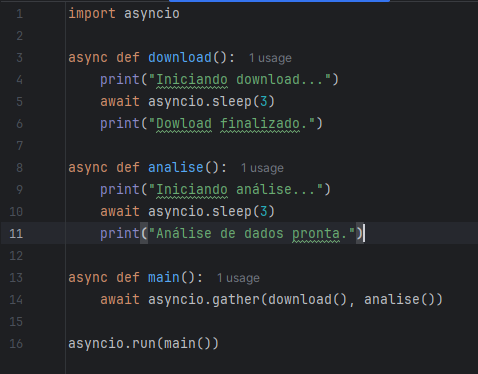Select line number 1 in the gutter
This screenshot has width=478, height=374.
(19, 14)
